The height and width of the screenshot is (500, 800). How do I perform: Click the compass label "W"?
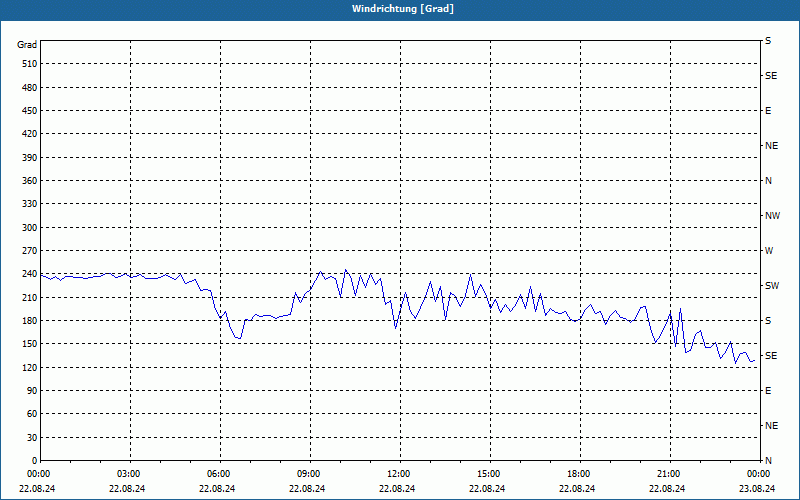pyautogui.click(x=769, y=251)
